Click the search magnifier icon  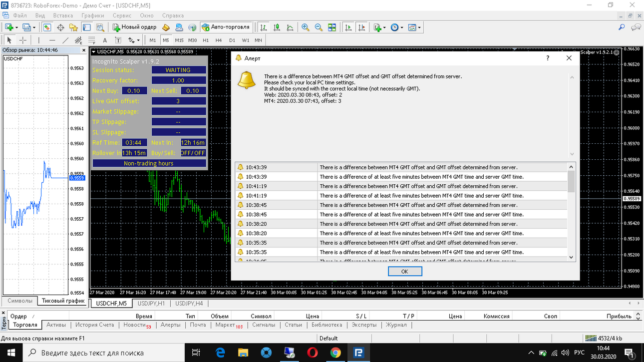coord(622,27)
